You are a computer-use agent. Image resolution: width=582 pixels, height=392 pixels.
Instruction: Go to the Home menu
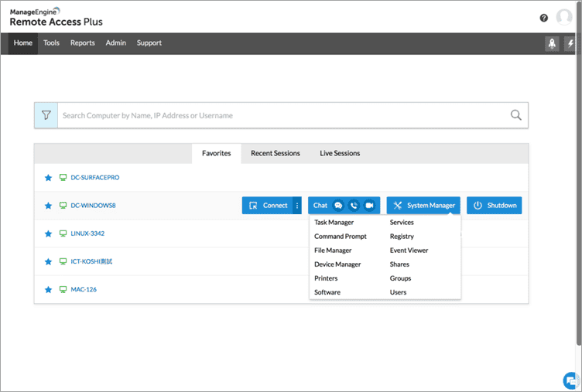coord(23,43)
